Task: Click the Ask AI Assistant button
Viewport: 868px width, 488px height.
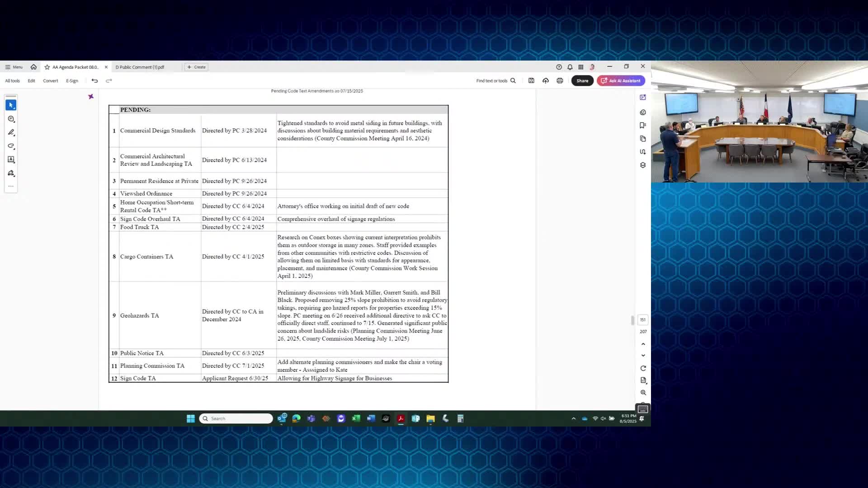Action: (x=621, y=80)
